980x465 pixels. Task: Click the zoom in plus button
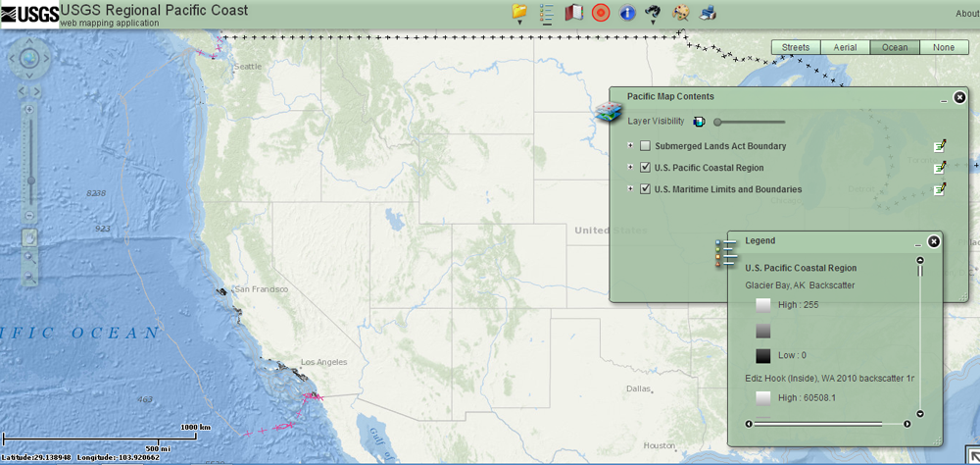29,109
